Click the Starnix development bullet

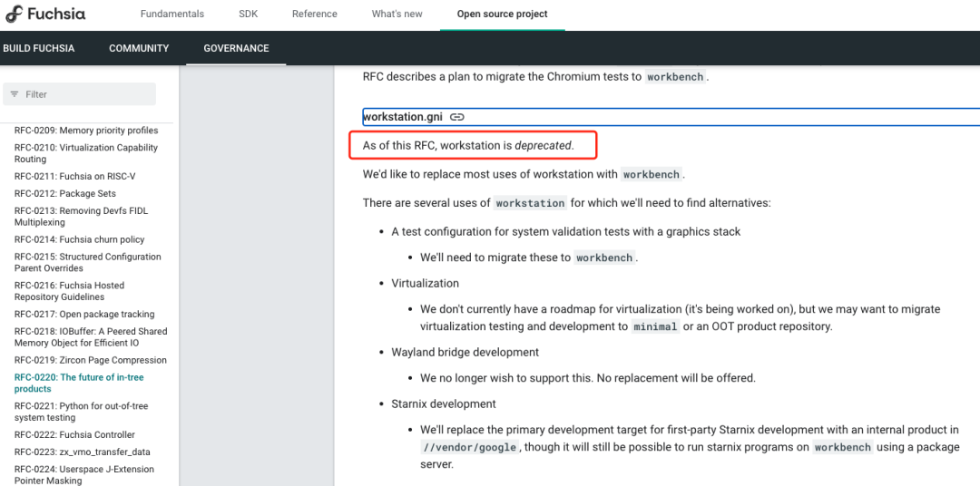coord(444,404)
